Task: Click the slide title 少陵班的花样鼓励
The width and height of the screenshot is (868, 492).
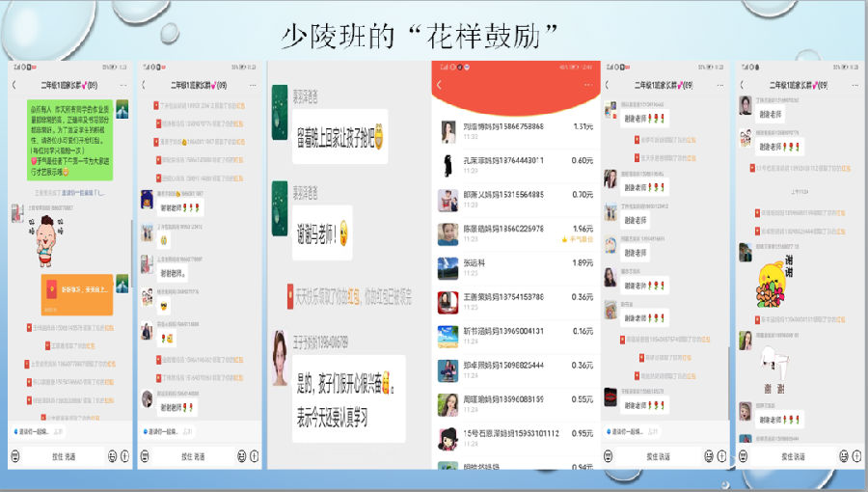Action: click(421, 36)
